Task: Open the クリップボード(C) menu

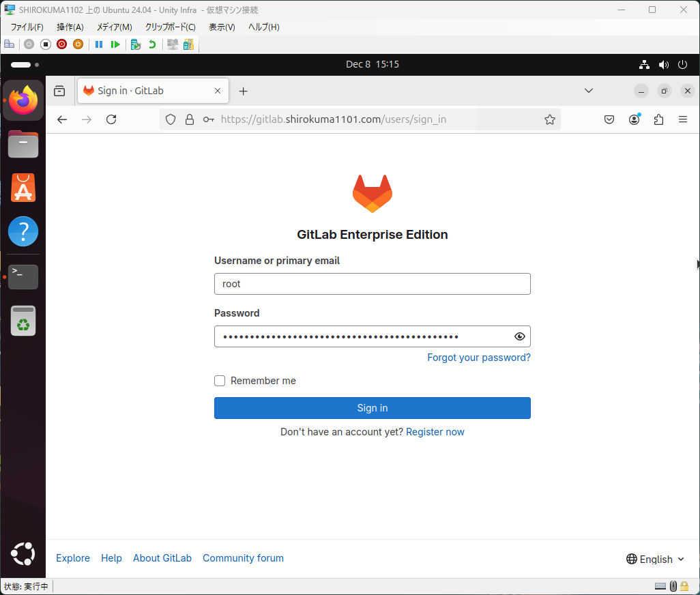Action: [x=170, y=27]
